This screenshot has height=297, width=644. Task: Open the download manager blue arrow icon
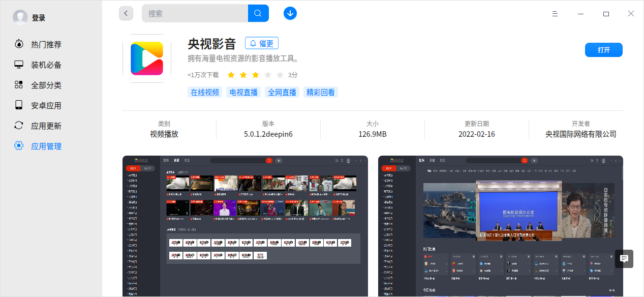pyautogui.click(x=290, y=13)
